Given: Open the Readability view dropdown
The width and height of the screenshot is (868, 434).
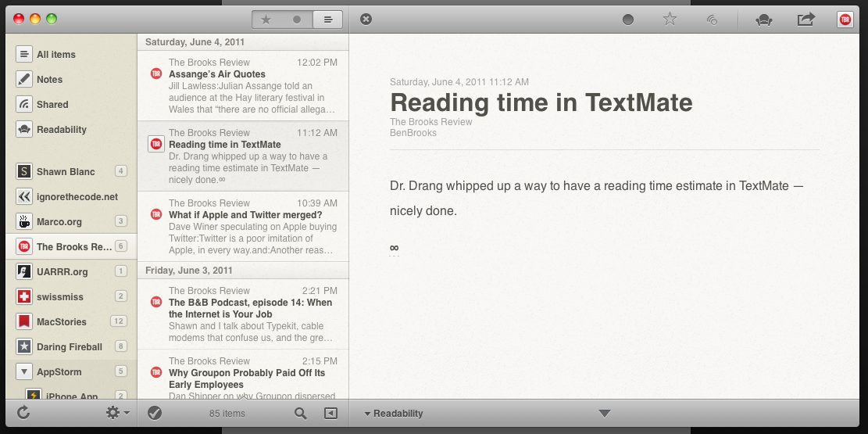Looking at the screenshot, I should coord(394,414).
